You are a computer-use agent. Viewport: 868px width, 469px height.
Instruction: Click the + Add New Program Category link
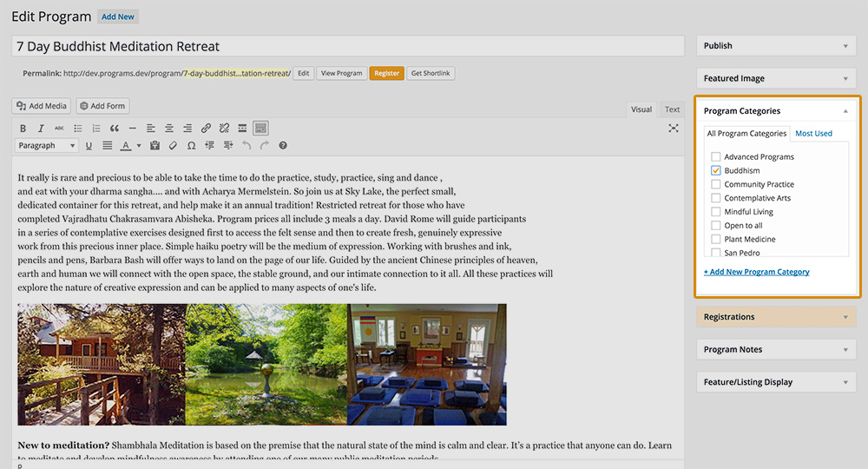point(756,272)
